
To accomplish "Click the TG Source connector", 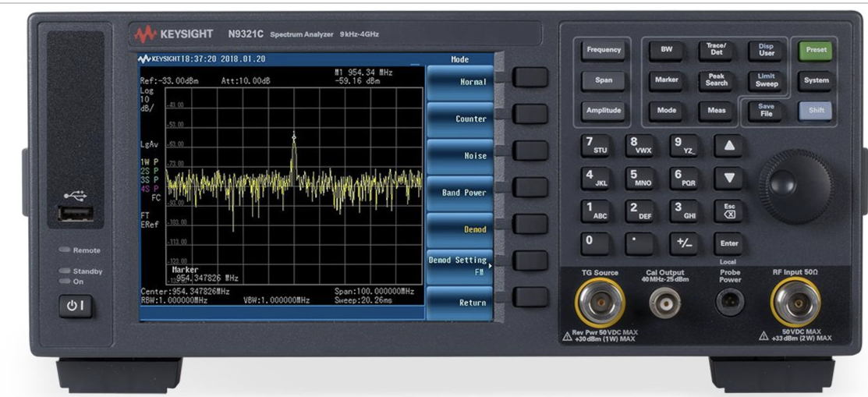I will pyautogui.click(x=599, y=301).
